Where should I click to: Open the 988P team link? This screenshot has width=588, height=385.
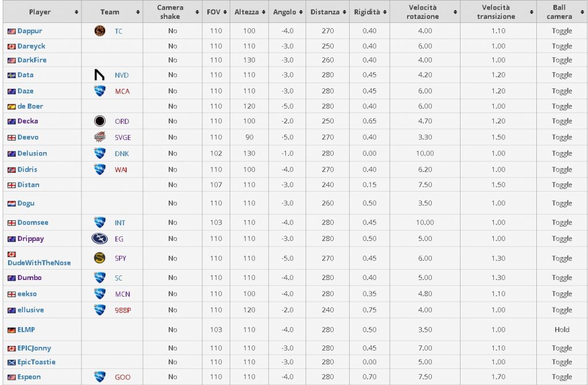tap(122, 310)
